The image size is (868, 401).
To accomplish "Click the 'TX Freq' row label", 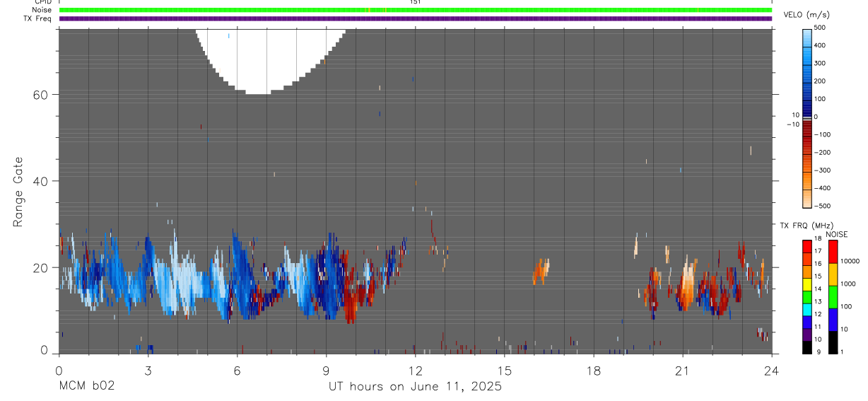I will (x=37, y=18).
